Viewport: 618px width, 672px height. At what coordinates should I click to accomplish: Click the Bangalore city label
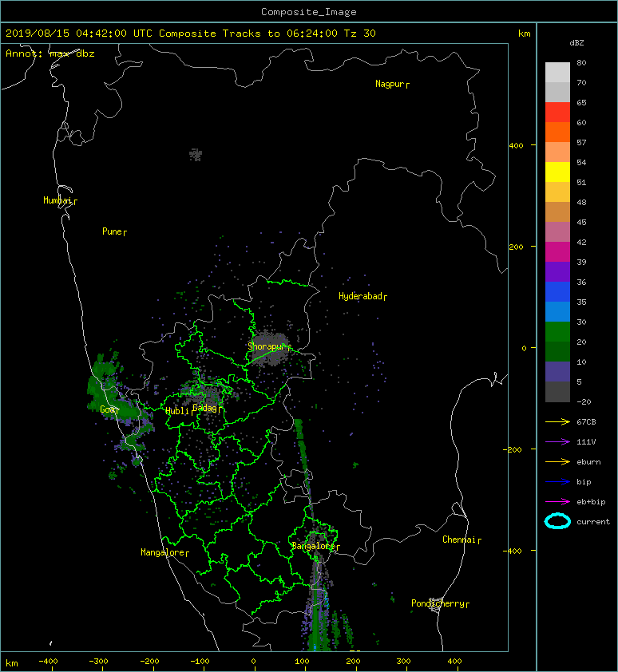[x=314, y=546]
